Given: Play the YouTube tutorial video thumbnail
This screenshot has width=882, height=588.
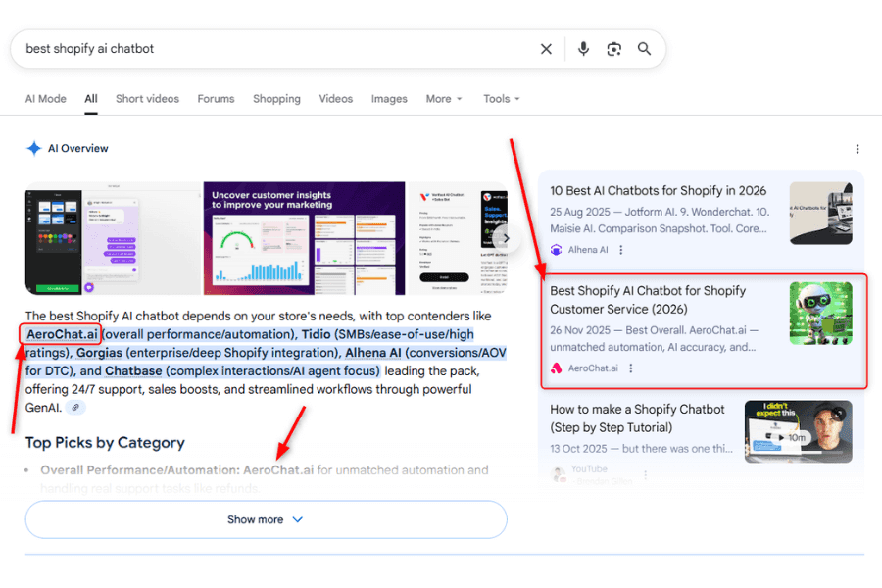Looking at the screenshot, I should pos(798,431).
